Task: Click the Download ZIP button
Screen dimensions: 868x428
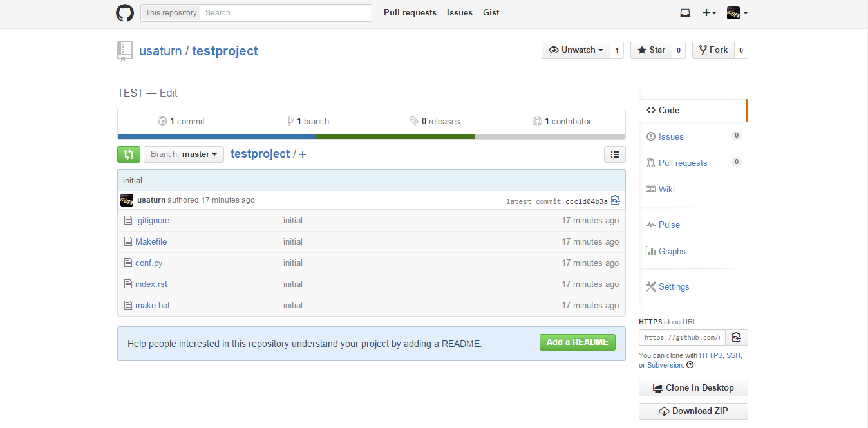Action: tap(693, 411)
